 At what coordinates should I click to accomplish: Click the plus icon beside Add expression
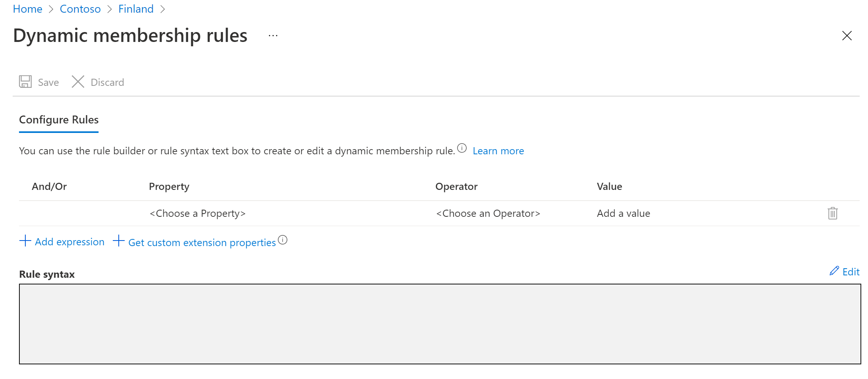coord(25,241)
